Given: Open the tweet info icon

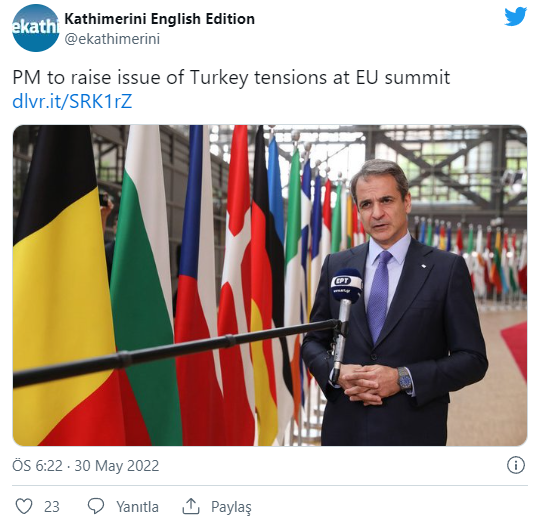Looking at the screenshot, I should pos(515,465).
